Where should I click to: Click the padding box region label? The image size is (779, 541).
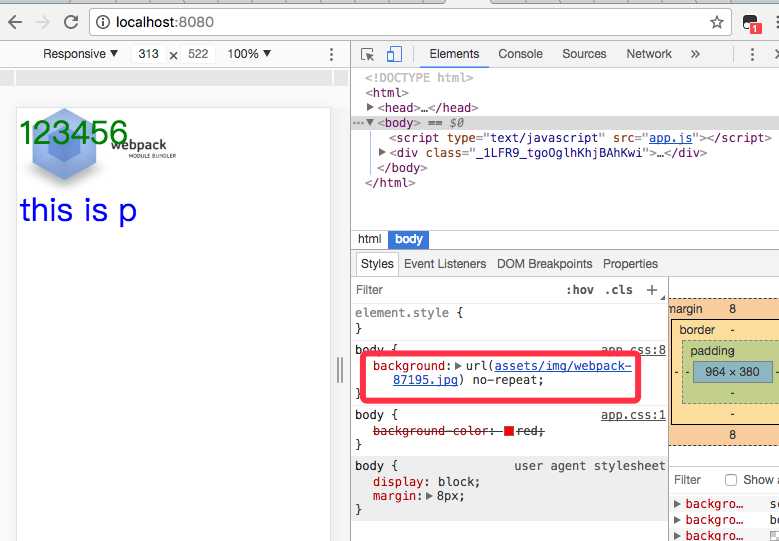712,351
